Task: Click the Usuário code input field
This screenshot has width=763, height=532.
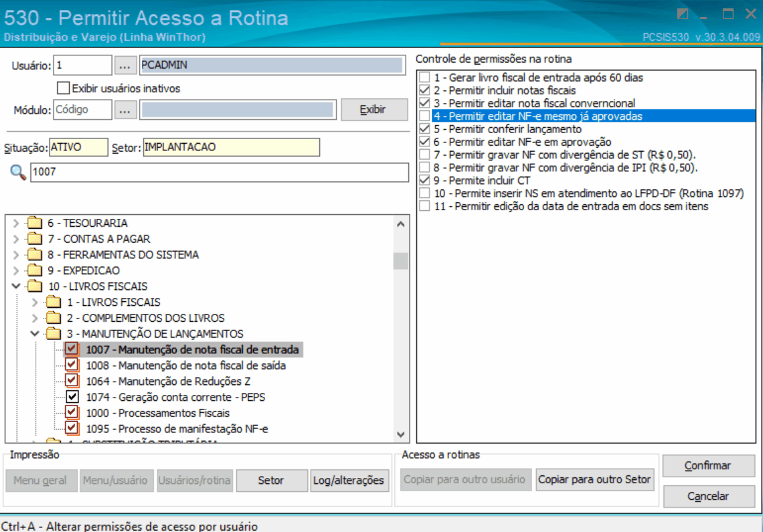Action: pyautogui.click(x=82, y=65)
